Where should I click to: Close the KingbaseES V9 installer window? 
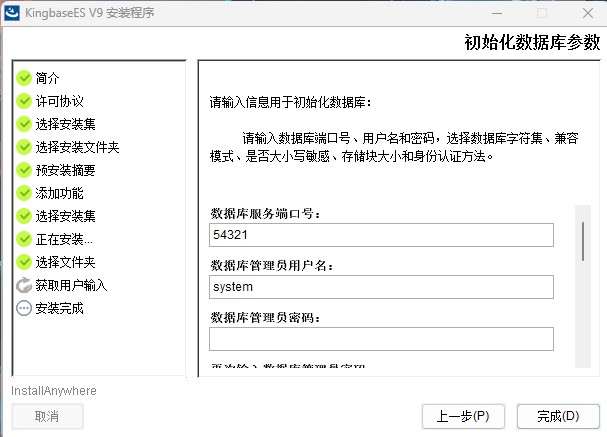588,13
